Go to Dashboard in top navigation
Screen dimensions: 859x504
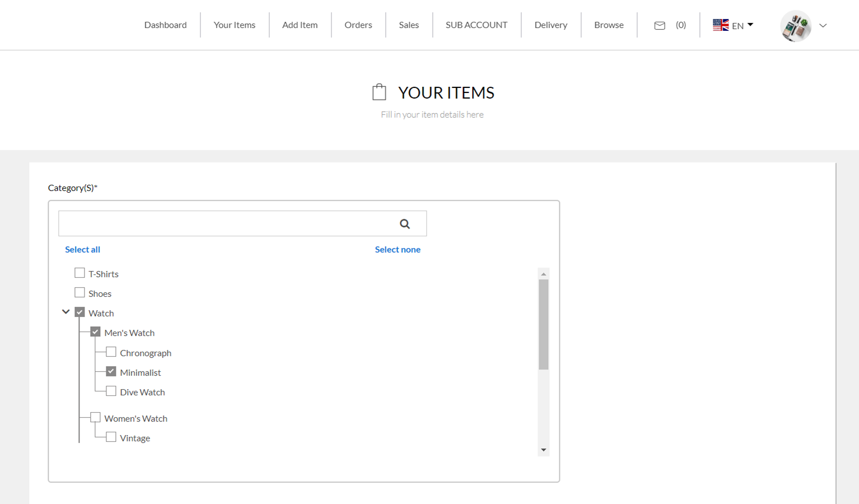[x=165, y=25]
